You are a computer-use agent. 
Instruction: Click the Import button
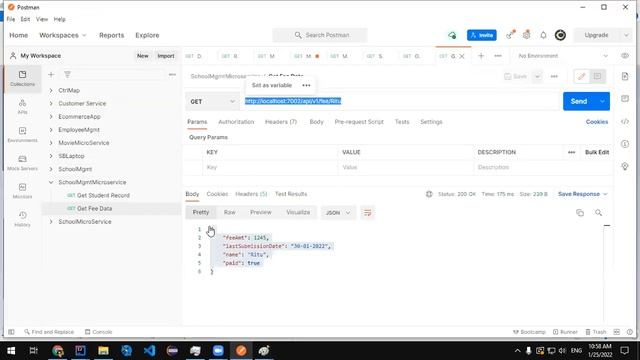[166, 56]
